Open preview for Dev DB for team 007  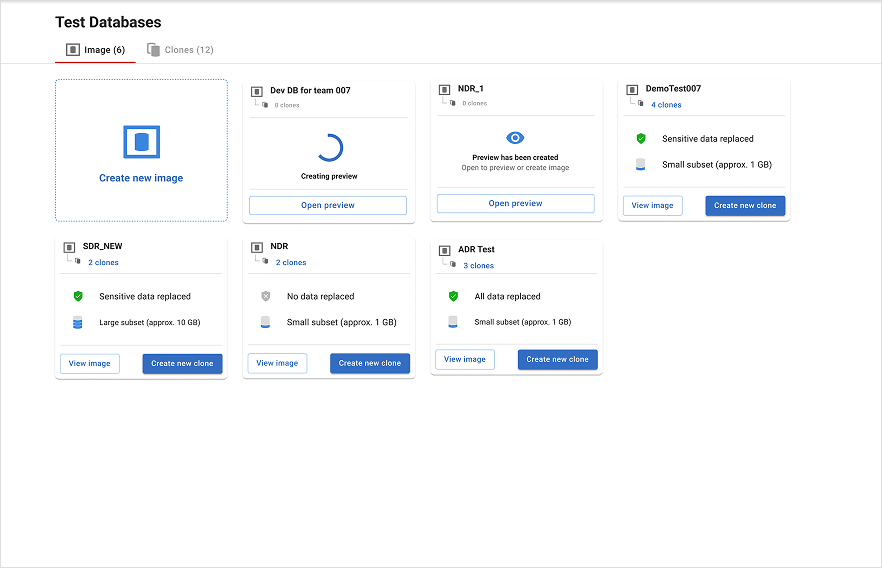tap(328, 205)
